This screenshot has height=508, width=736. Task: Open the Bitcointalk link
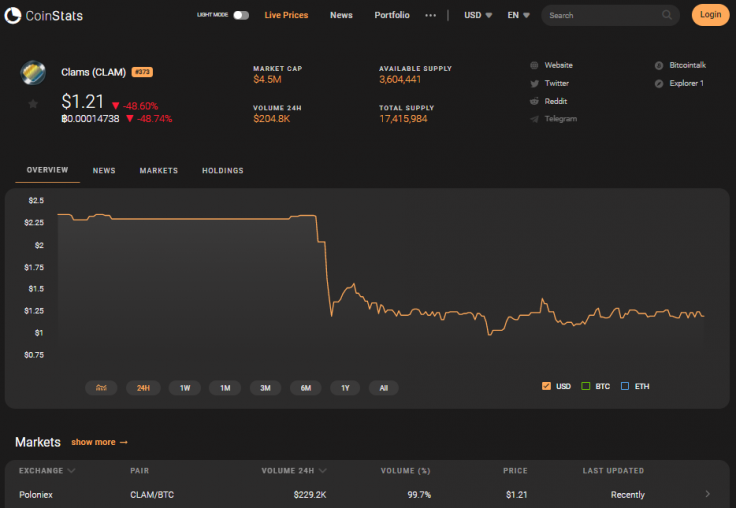click(687, 65)
